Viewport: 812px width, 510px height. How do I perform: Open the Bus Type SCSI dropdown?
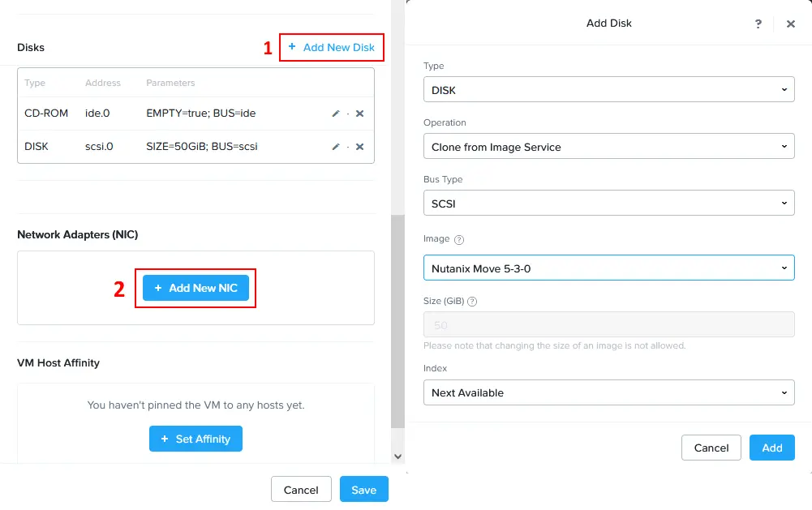(608, 204)
